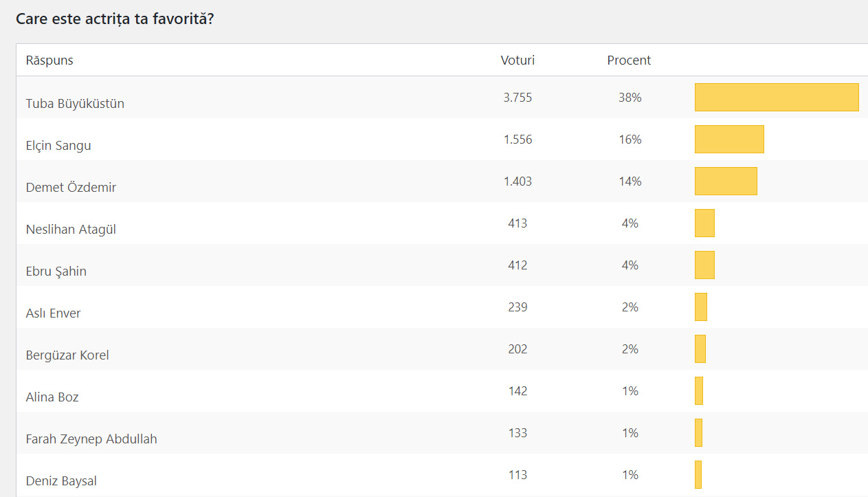The image size is (868, 497).
Task: Click the 3.755 vote count
Action: (518, 98)
